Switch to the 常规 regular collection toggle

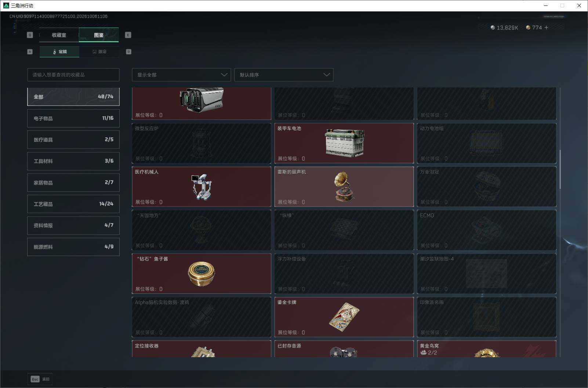(59, 52)
